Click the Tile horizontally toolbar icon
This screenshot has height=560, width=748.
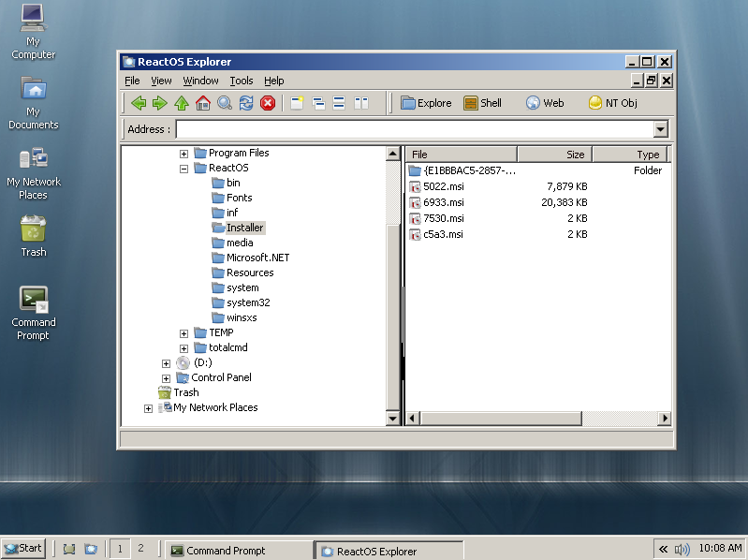tap(339, 103)
